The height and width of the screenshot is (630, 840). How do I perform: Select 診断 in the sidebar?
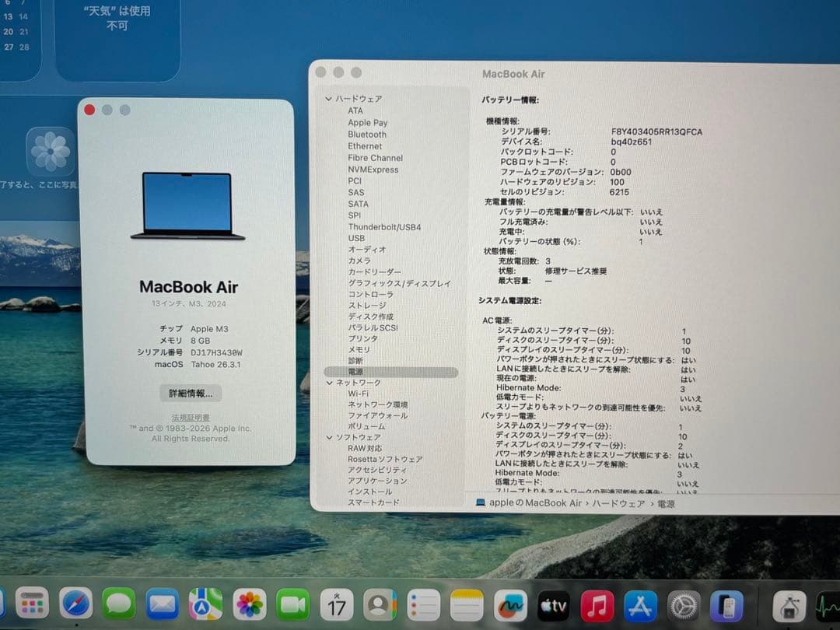tap(355, 361)
